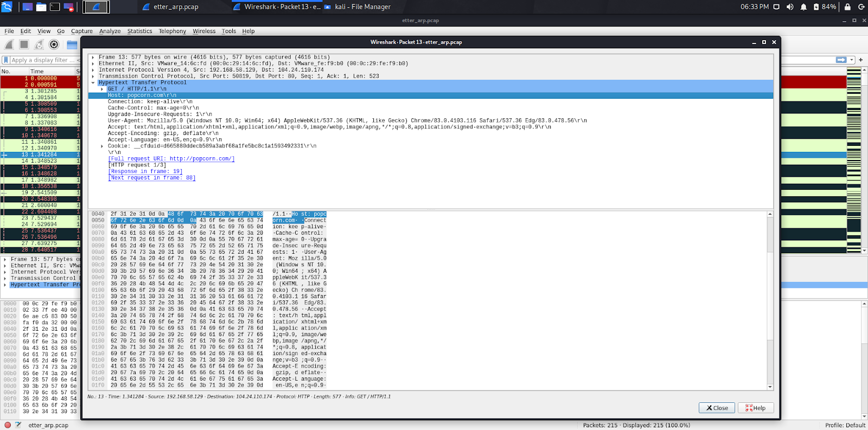
Task: Apply display filter with the blue arrow
Action: coord(841,60)
